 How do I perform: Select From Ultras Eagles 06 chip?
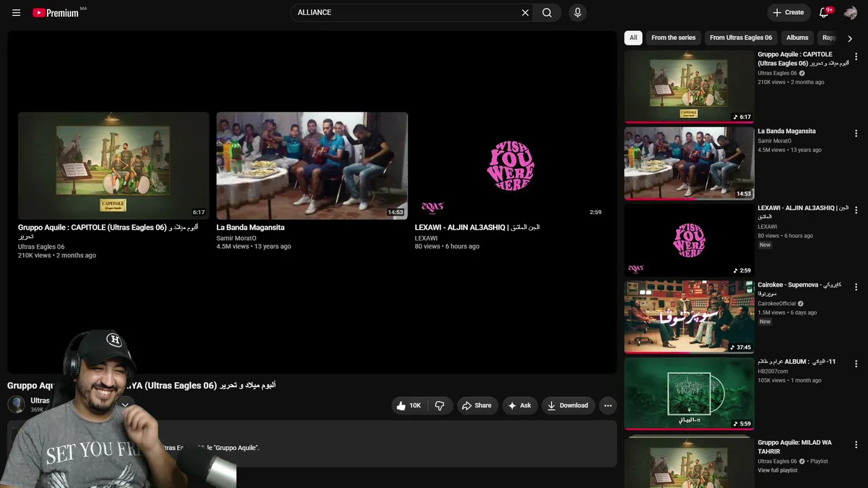pos(741,38)
